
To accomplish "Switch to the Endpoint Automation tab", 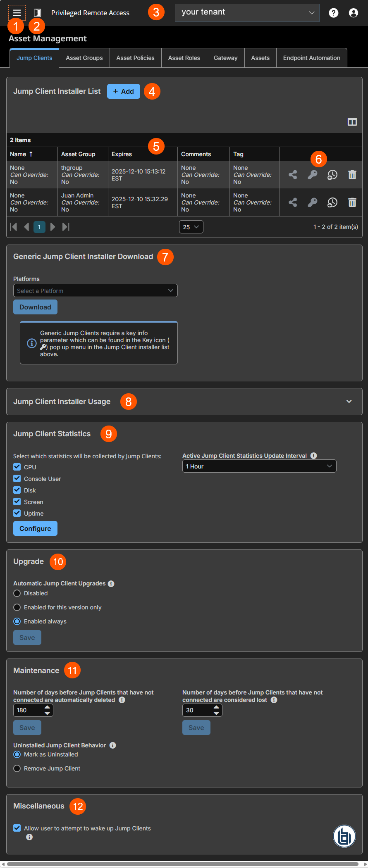I will (x=312, y=58).
